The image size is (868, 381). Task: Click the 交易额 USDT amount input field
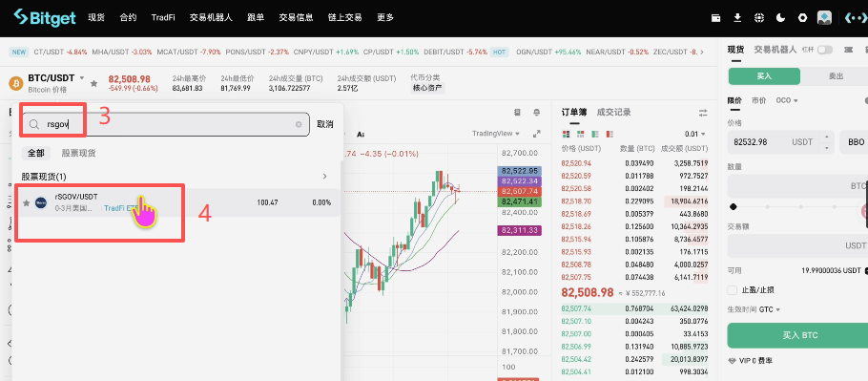[797, 245]
